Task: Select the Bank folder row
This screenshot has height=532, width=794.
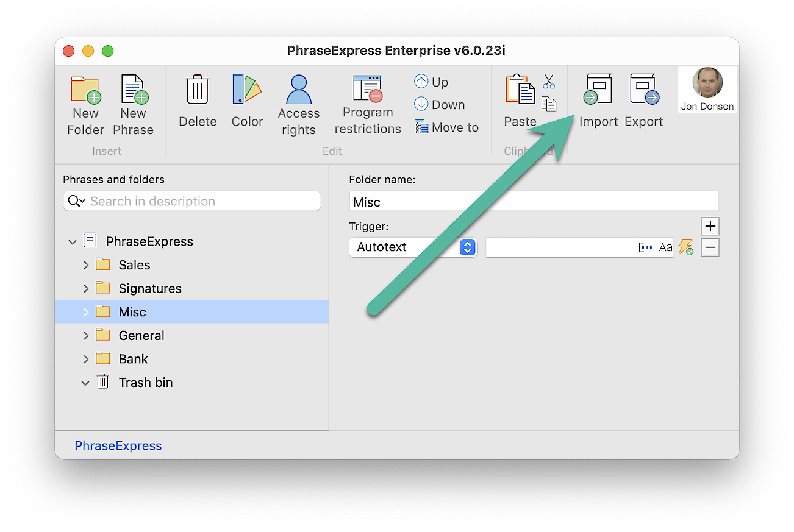Action: [191, 359]
